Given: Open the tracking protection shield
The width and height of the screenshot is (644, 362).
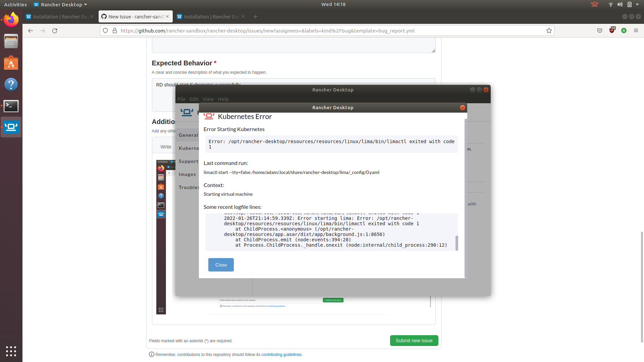Looking at the screenshot, I should 105,31.
